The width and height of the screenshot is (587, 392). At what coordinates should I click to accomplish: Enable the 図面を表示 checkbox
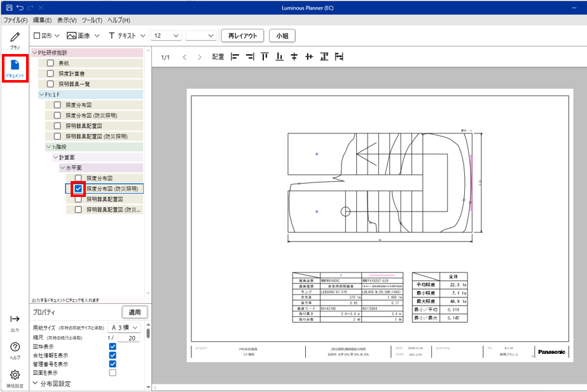coord(113,373)
